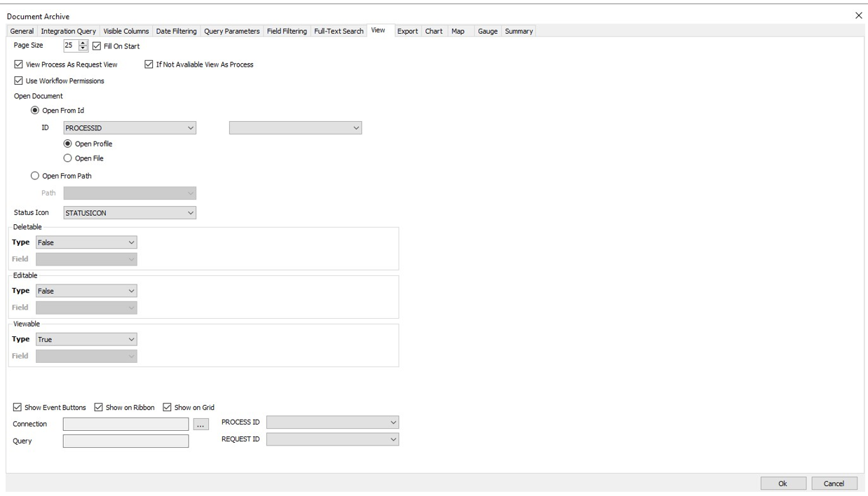This screenshot has width=868, height=496.
Task: Click the Connection text field
Action: 126,424
